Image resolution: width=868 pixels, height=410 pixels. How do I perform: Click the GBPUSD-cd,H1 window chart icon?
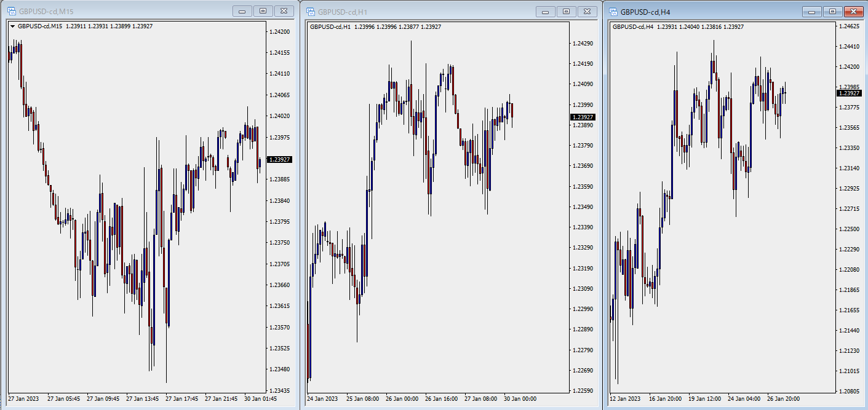pyautogui.click(x=311, y=11)
